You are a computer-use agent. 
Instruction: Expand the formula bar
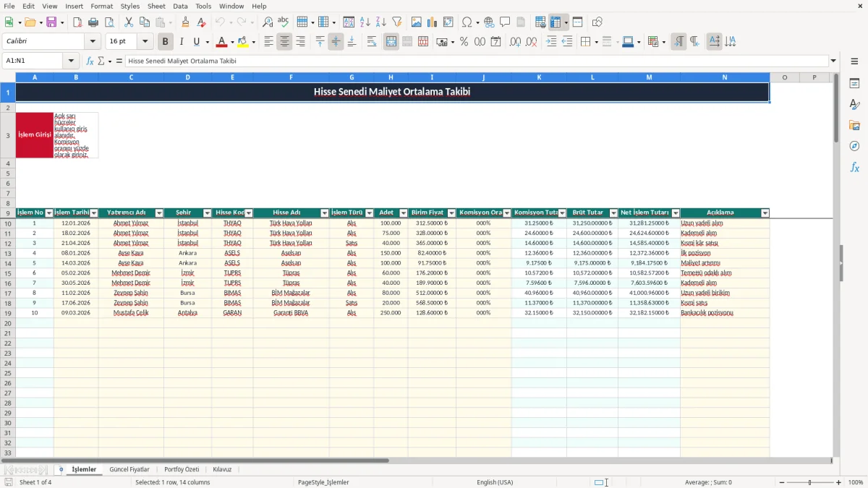(x=833, y=61)
